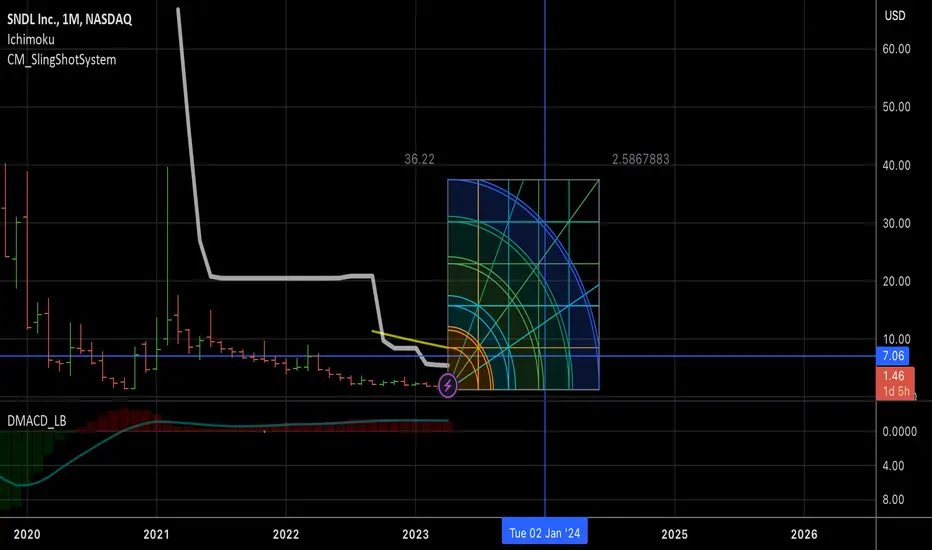Image resolution: width=932 pixels, height=550 pixels.
Task: Click the 2022 label on the time axis
Action: click(x=286, y=534)
